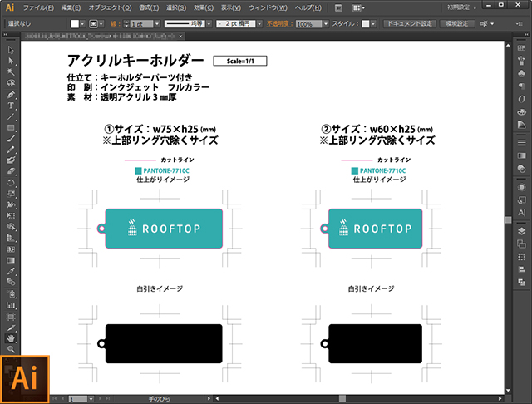Open the オブジェクト(O) menu

(110, 7)
